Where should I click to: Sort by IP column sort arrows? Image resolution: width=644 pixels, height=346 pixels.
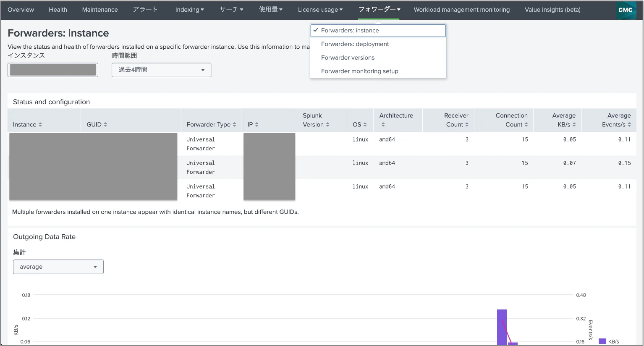point(257,125)
